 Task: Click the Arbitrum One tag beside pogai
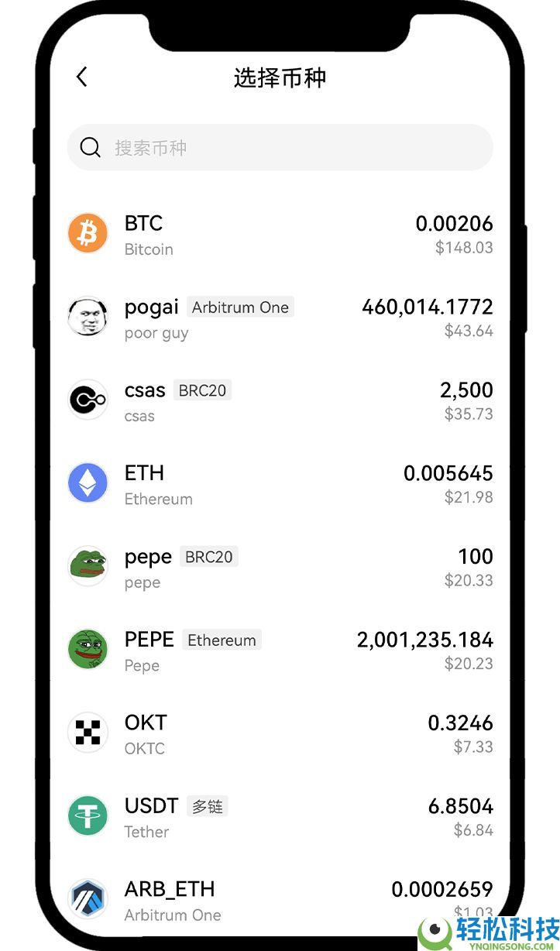pos(240,307)
